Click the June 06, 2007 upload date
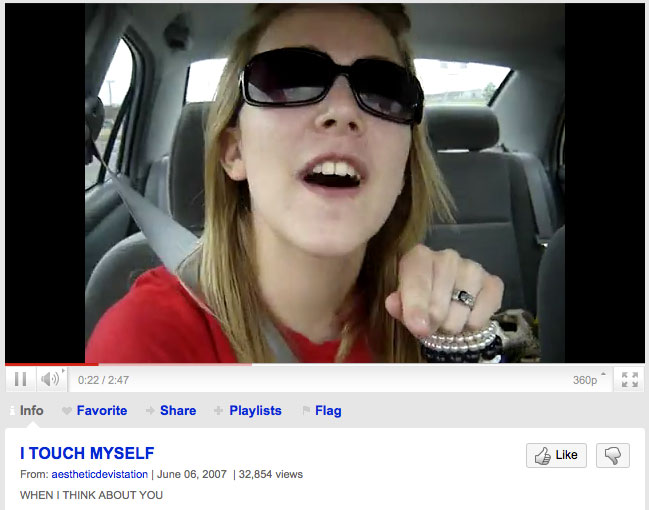 point(192,474)
